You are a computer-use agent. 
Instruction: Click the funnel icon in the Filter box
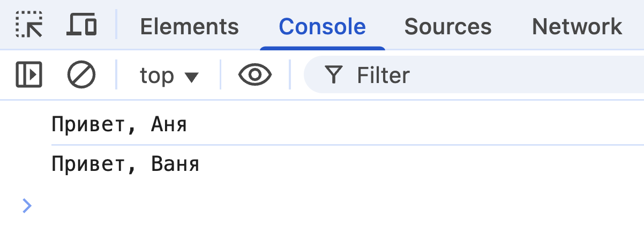[333, 76]
